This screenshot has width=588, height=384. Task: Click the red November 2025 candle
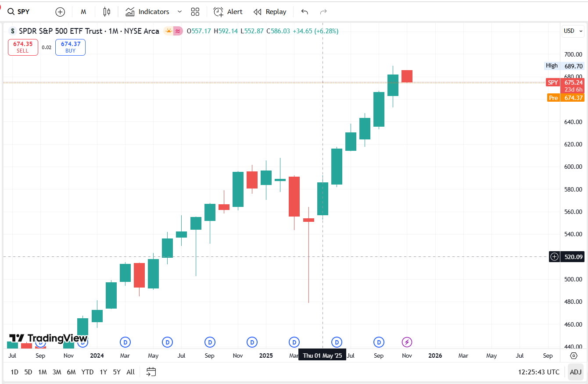point(407,76)
